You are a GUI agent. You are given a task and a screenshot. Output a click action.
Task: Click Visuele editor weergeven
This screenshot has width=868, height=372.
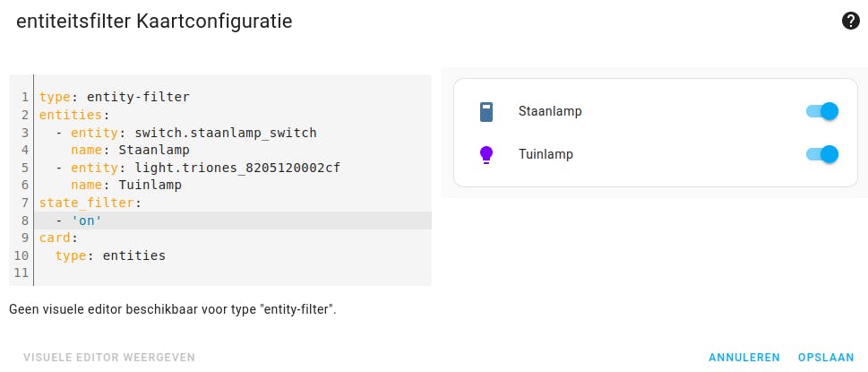[x=109, y=357]
